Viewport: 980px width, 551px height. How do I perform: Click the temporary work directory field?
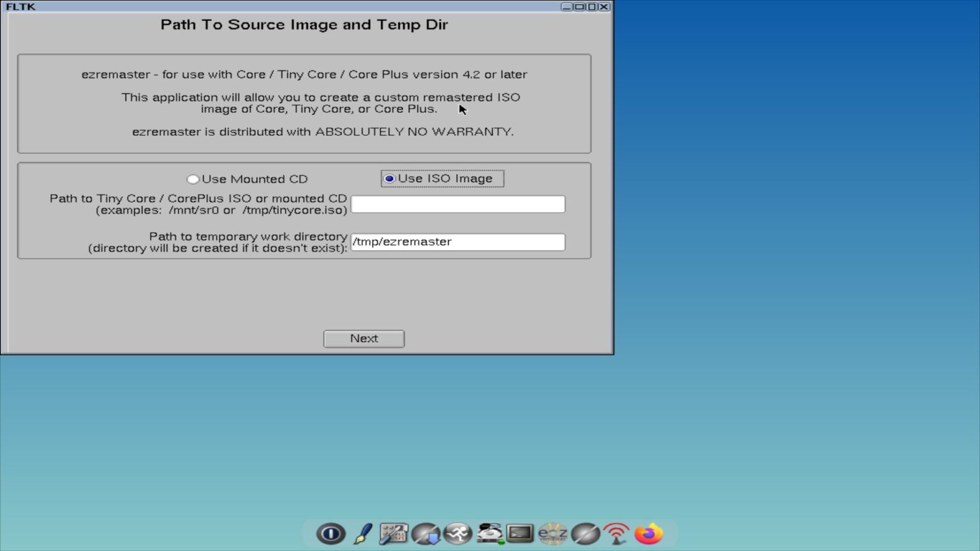[457, 242]
